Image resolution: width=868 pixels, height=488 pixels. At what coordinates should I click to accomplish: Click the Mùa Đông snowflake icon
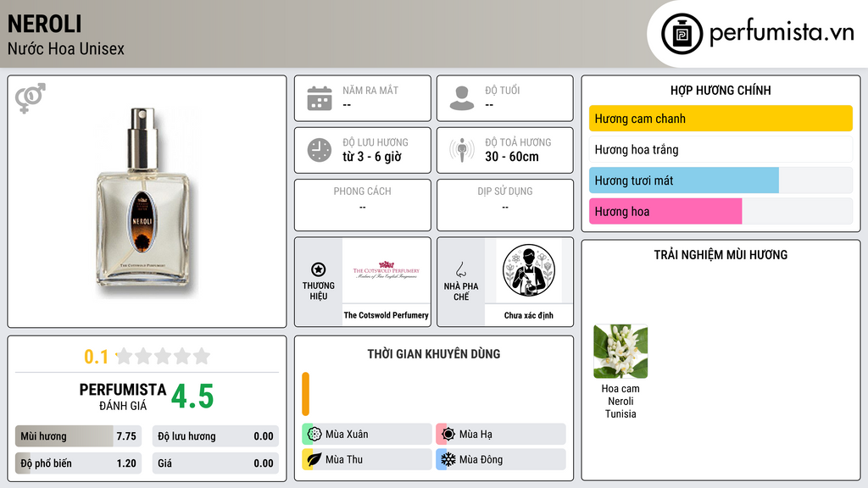448,459
